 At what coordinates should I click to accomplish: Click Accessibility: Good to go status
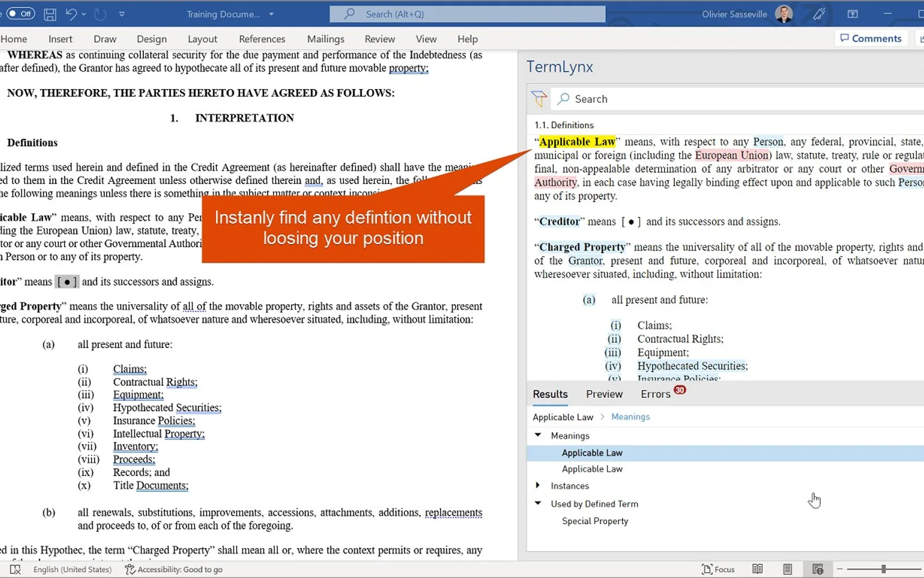click(174, 569)
